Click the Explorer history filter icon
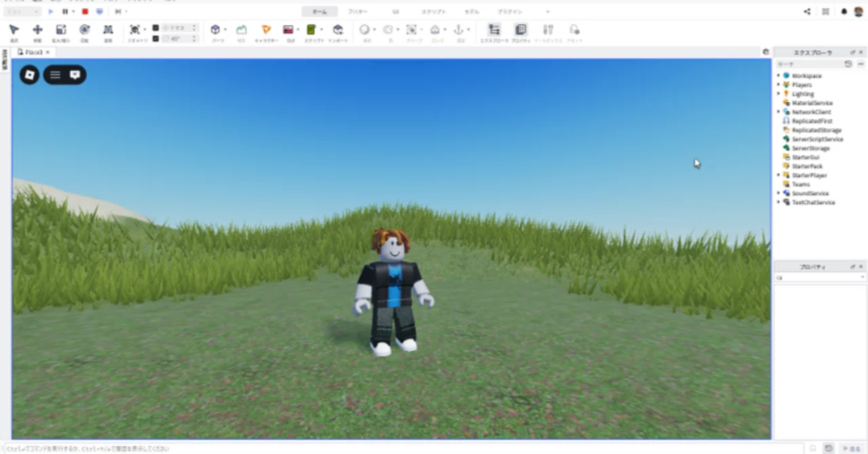The image size is (868, 454). click(x=848, y=64)
